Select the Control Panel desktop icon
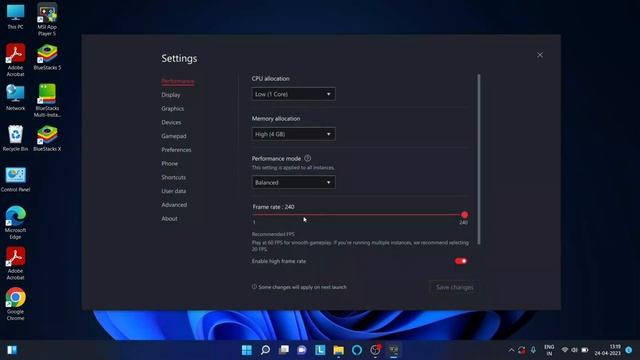640x360 pixels. 16,180
